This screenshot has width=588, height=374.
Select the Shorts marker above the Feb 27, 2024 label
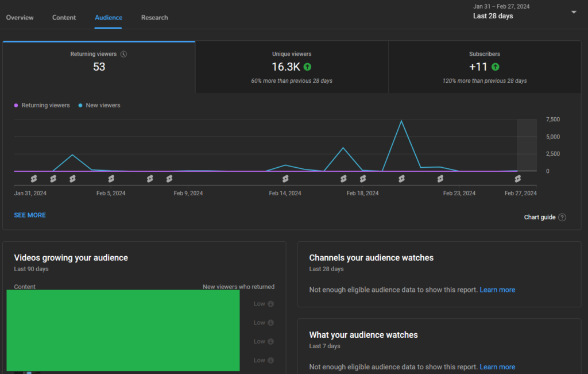pos(517,179)
